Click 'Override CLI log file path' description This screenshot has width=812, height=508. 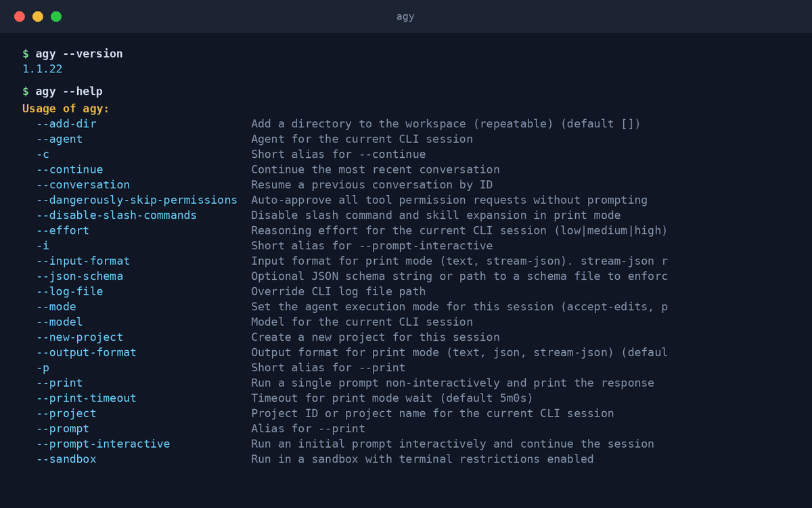coord(338,291)
